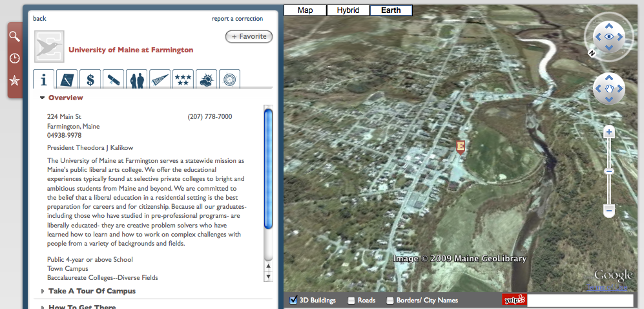The image size is (644, 309).
Task: Click the address 224 Main St
Action: pyautogui.click(x=64, y=117)
